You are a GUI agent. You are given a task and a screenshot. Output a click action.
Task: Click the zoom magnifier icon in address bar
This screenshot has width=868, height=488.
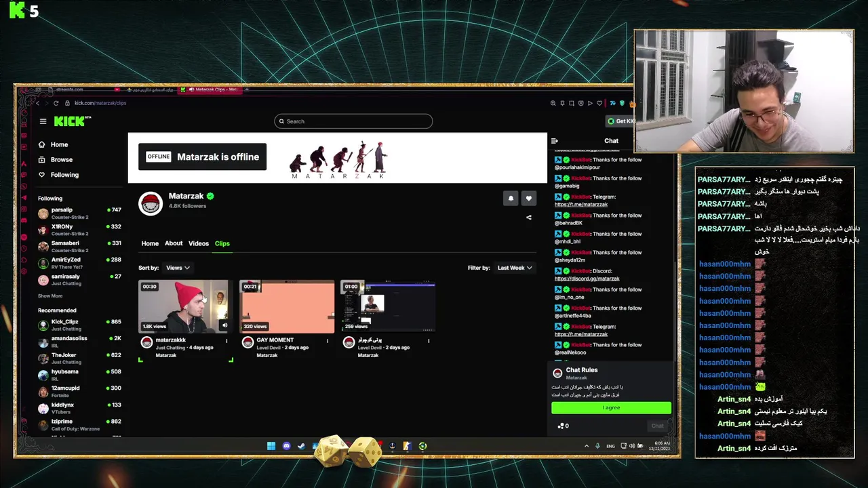point(553,103)
